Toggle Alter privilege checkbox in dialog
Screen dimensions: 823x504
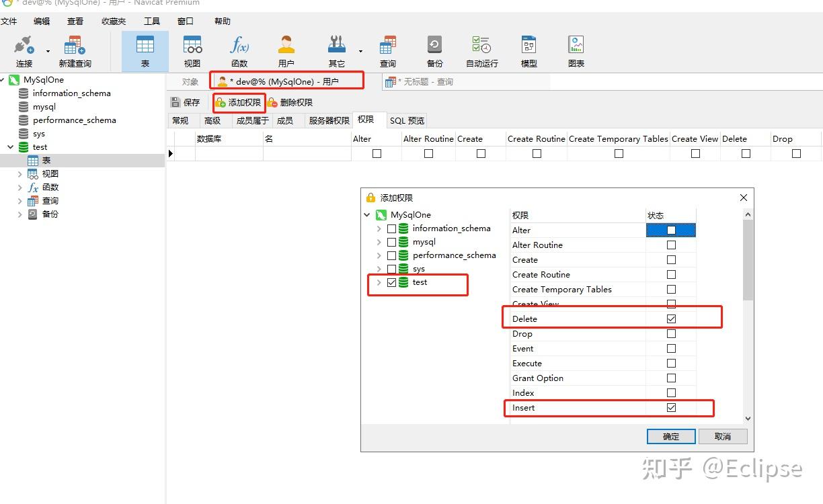pos(671,230)
